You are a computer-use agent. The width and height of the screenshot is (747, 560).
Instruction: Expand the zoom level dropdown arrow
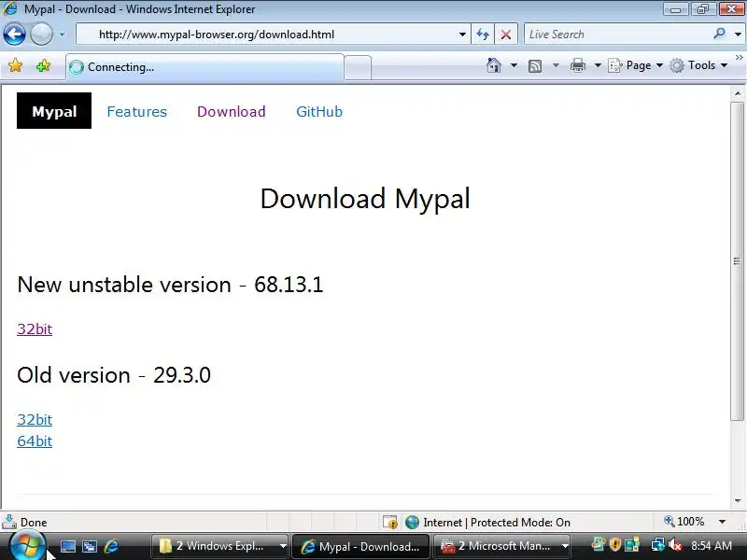[x=722, y=522]
